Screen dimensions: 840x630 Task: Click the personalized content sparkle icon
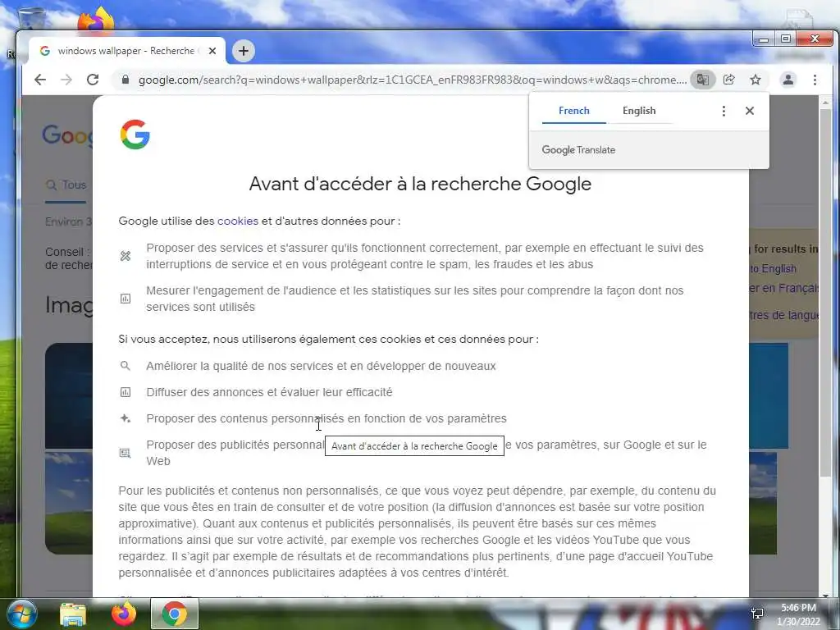click(x=126, y=418)
